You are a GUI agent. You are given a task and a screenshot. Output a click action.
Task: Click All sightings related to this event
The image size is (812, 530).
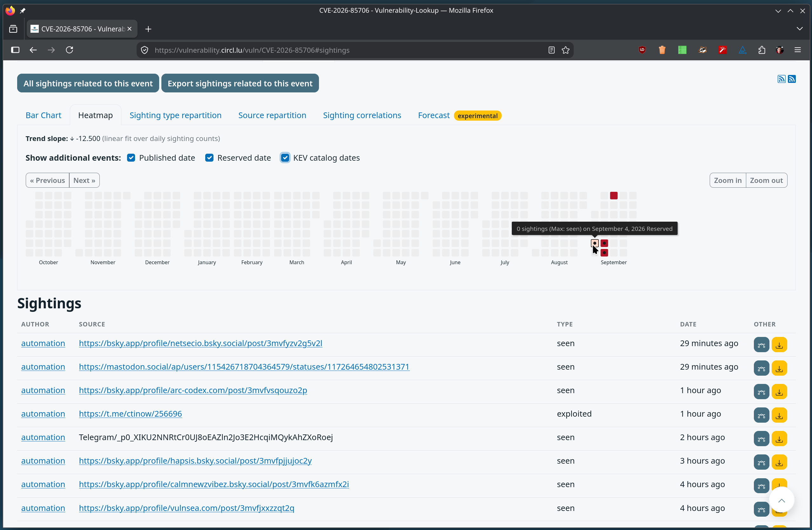(x=88, y=83)
